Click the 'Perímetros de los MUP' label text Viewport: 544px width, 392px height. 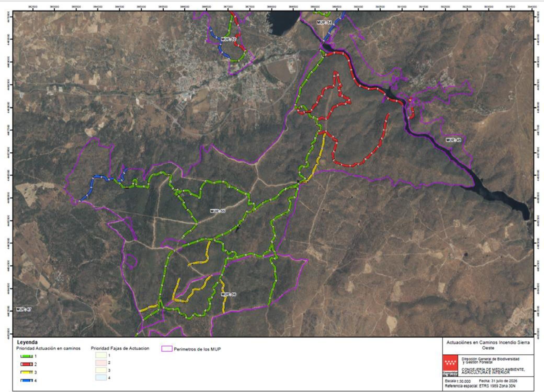click(x=197, y=349)
